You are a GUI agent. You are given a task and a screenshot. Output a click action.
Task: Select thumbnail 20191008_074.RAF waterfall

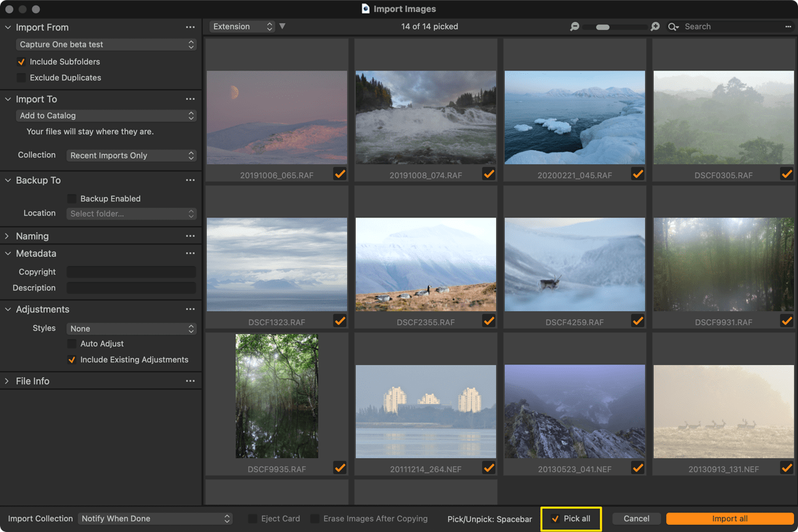coord(426,118)
